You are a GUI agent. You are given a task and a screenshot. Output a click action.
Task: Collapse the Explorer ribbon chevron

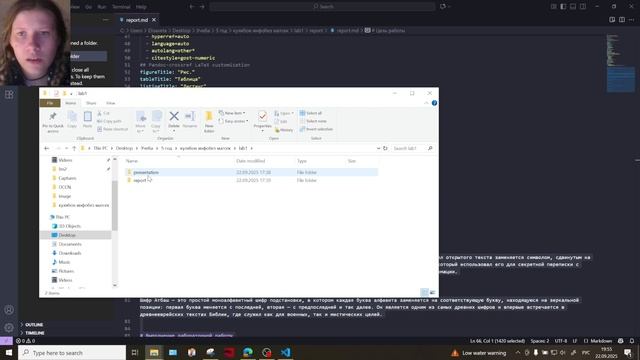(x=426, y=103)
